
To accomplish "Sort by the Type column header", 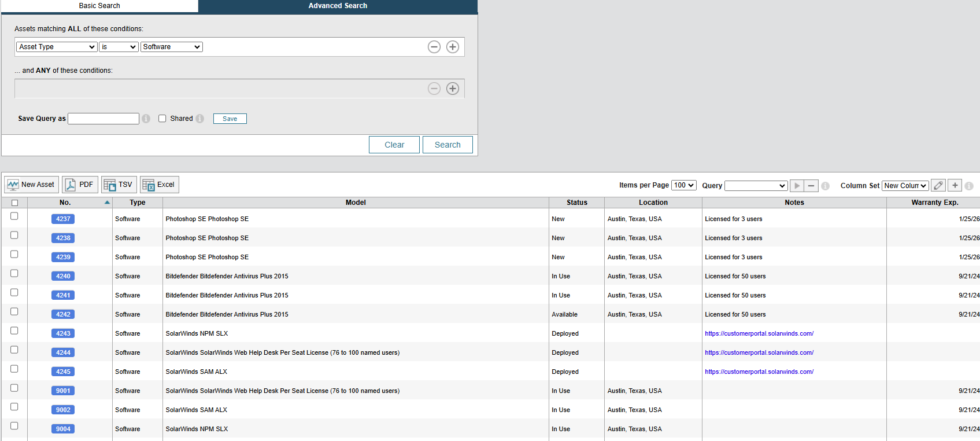I will pos(138,203).
